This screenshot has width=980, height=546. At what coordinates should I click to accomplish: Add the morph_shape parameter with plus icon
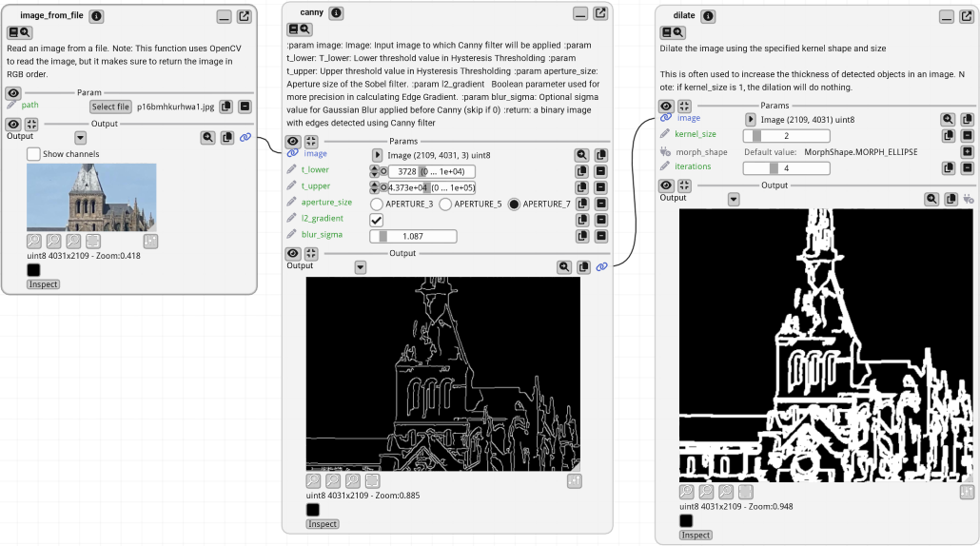967,152
